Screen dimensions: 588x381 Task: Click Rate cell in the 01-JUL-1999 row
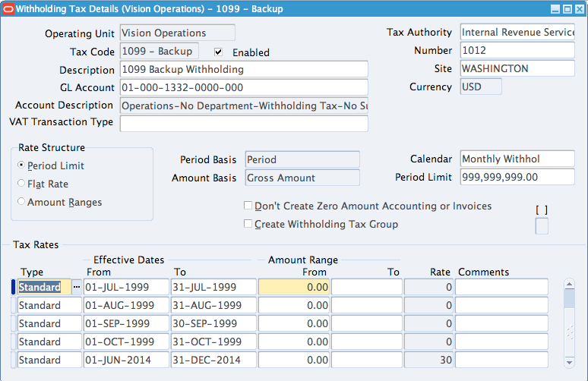tap(428, 287)
